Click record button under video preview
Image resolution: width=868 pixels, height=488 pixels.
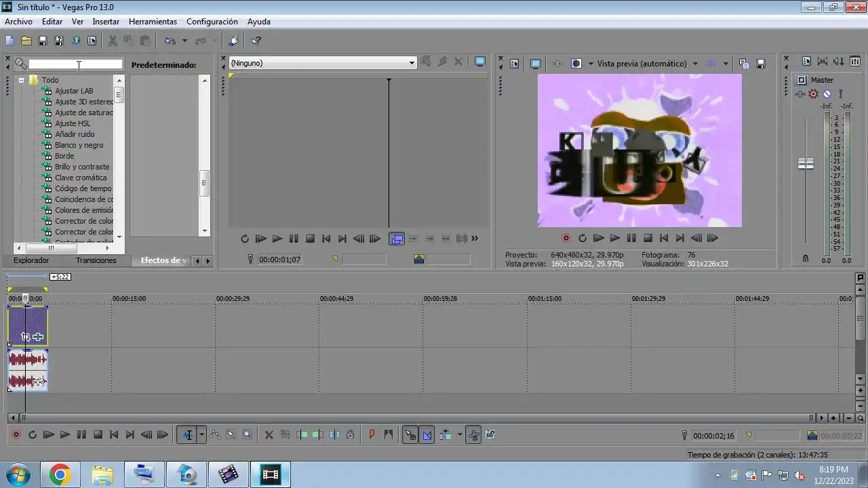(566, 239)
